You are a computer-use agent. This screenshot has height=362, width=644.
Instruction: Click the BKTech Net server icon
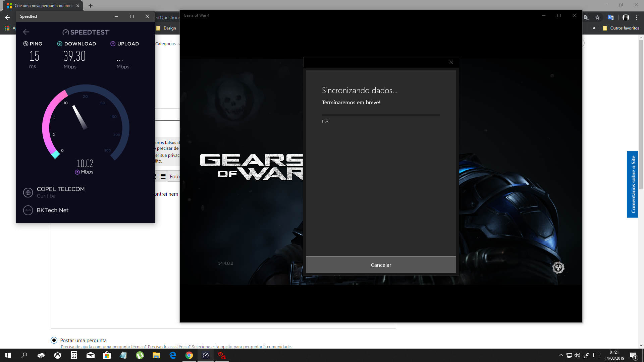(x=28, y=210)
